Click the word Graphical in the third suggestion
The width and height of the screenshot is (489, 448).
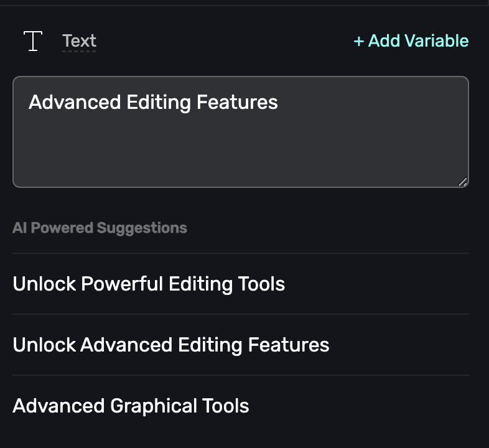(154, 406)
